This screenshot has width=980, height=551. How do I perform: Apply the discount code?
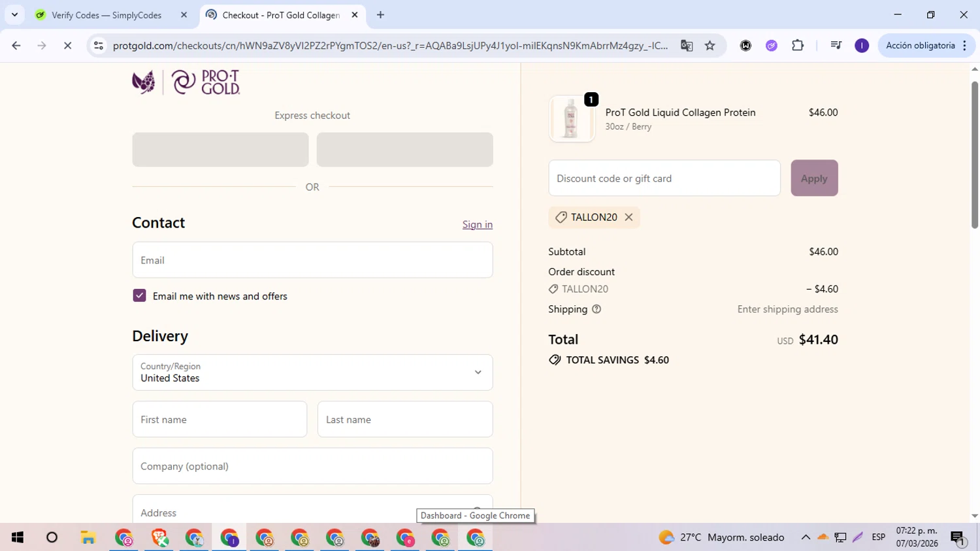point(814,178)
